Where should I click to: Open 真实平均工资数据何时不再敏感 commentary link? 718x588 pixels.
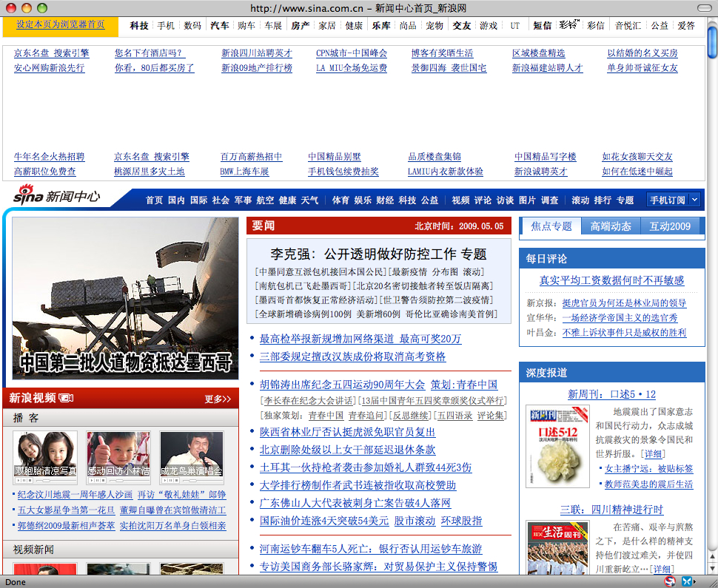click(x=611, y=280)
